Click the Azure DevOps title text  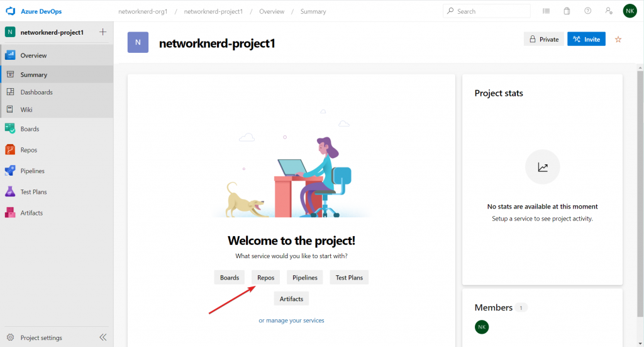coord(41,11)
